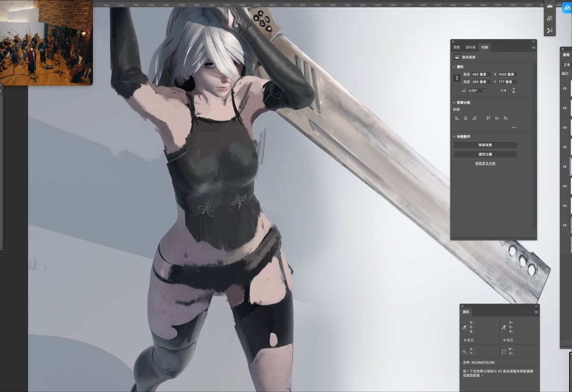Toggle visibility of the sixth layer

(x=565, y=186)
